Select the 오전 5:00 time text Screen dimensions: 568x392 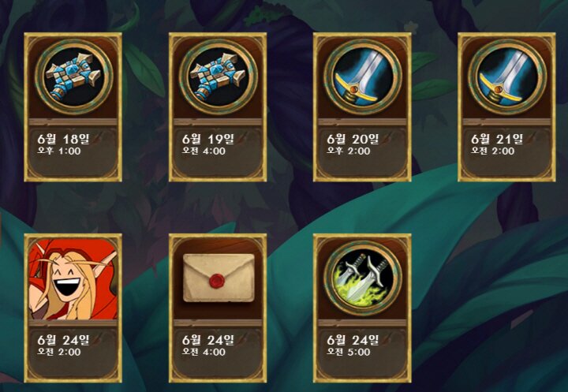[x=348, y=352]
